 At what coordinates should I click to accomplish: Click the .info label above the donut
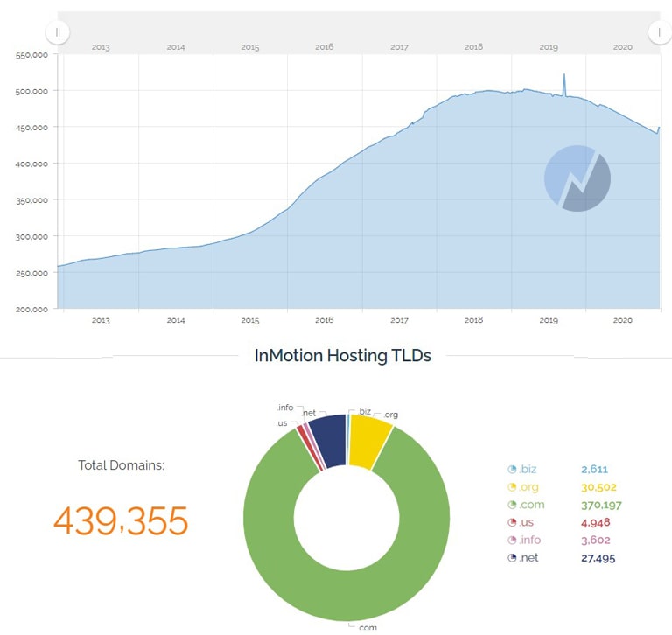coord(285,408)
